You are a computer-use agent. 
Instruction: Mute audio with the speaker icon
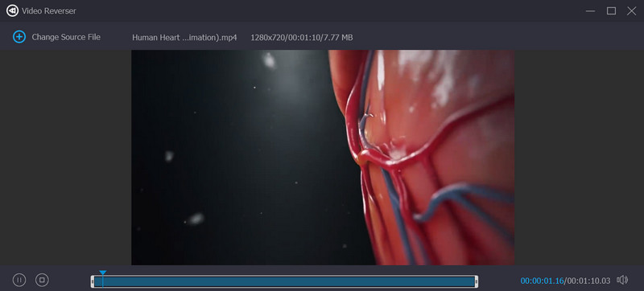tap(622, 280)
